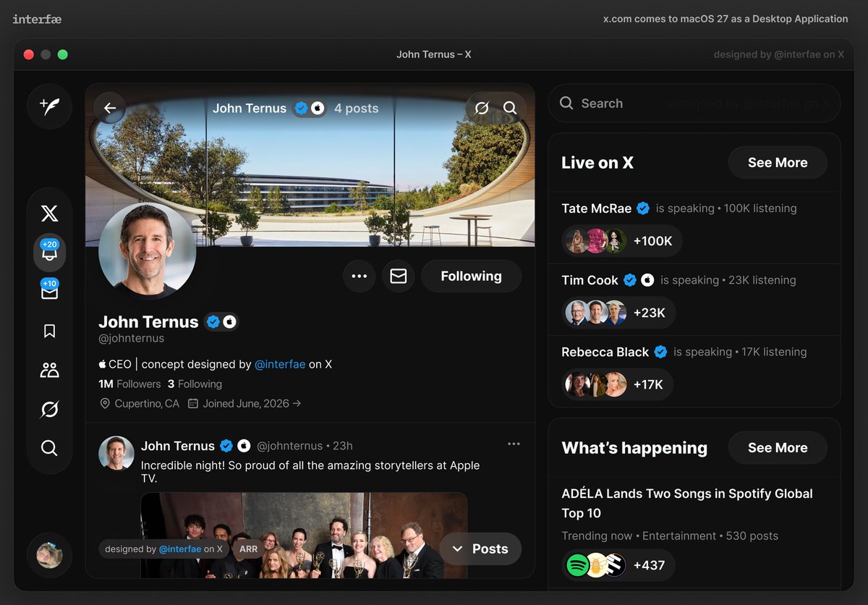Click Rebecca Black verified badge
This screenshot has height=605, width=868.
point(660,352)
